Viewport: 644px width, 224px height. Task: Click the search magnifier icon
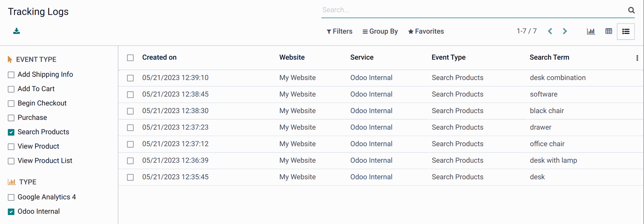coord(631,10)
